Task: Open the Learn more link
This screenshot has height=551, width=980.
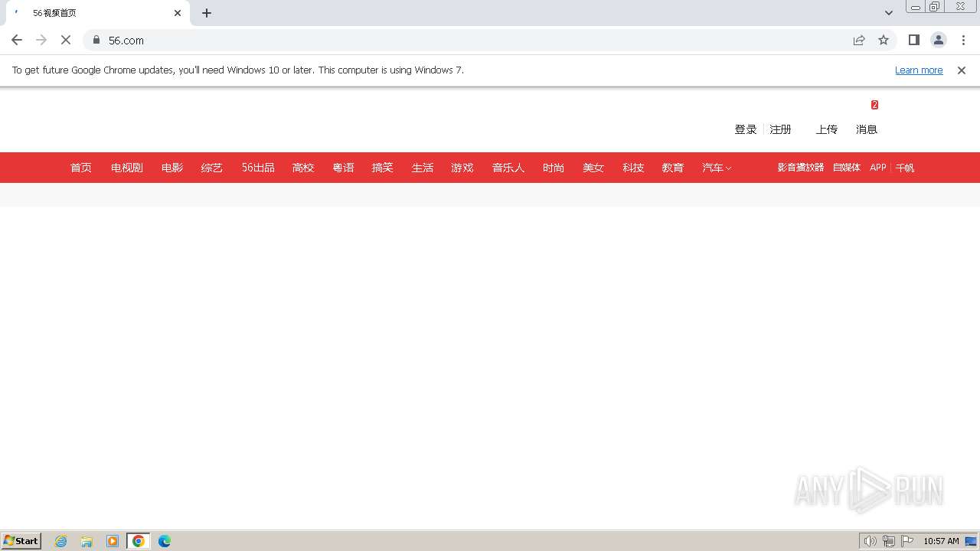Action: coord(919,70)
